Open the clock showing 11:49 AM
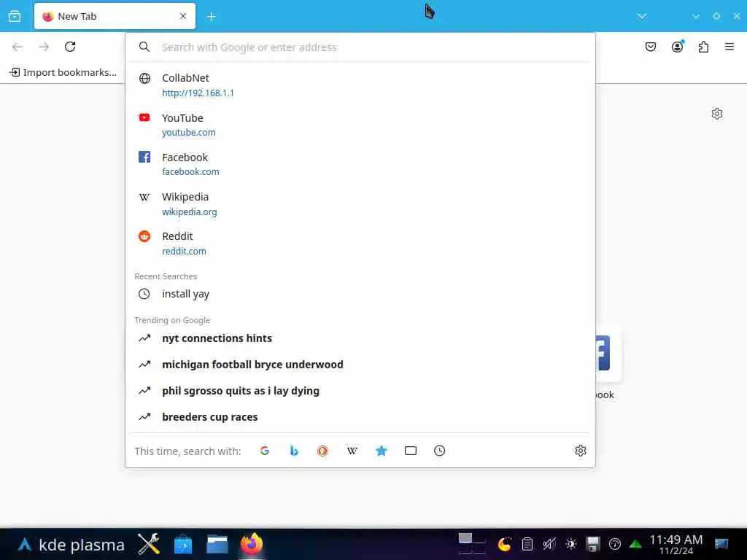 click(676, 545)
